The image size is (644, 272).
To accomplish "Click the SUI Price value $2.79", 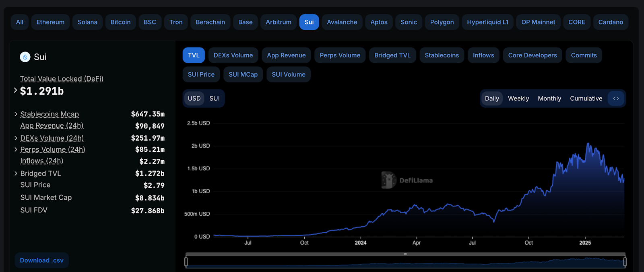I will (x=154, y=185).
